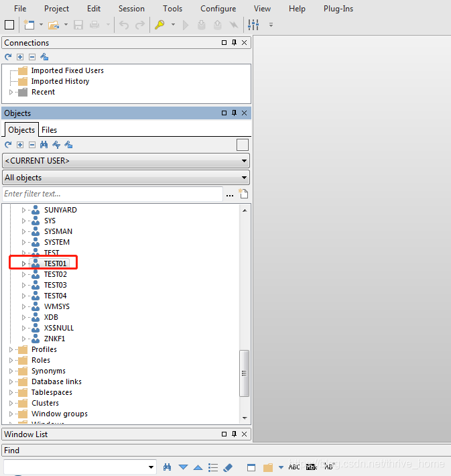
Task: Click the Undo arrow icon
Action: (124, 25)
